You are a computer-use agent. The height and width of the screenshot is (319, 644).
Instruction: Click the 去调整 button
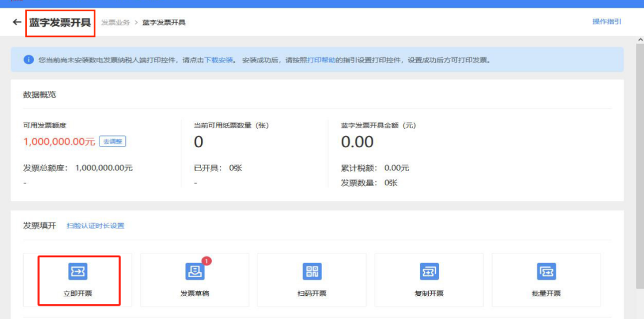pyautogui.click(x=113, y=142)
